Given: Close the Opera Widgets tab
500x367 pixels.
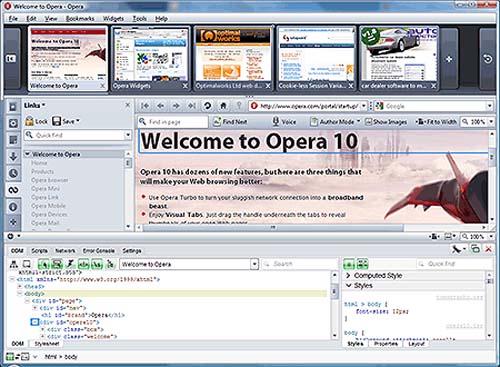Looking at the screenshot, I should (185, 86).
